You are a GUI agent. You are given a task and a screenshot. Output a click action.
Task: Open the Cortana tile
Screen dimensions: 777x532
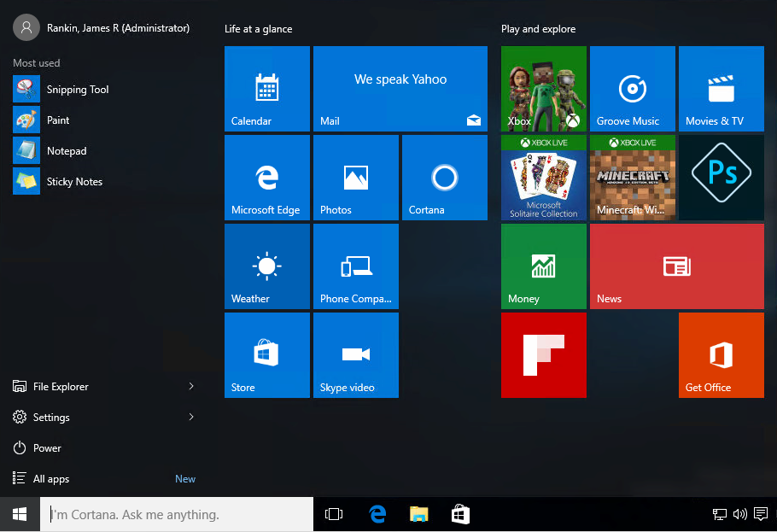445,178
